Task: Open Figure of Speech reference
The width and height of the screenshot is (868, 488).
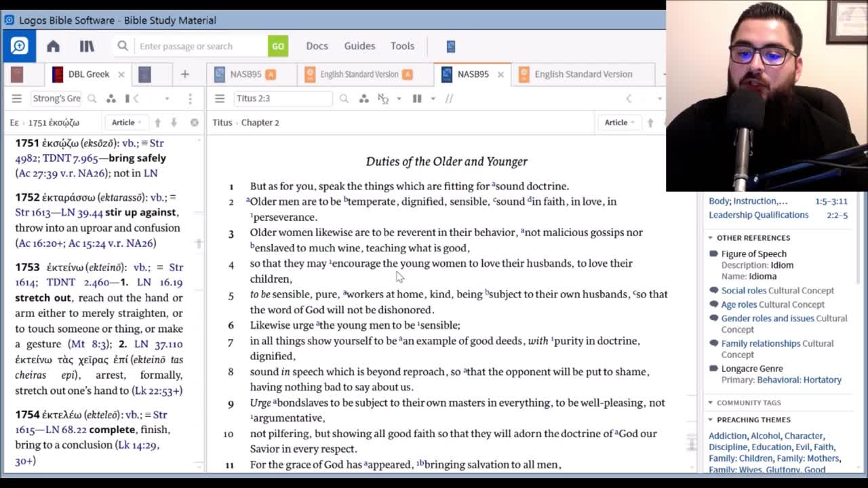Action: tap(753, 253)
